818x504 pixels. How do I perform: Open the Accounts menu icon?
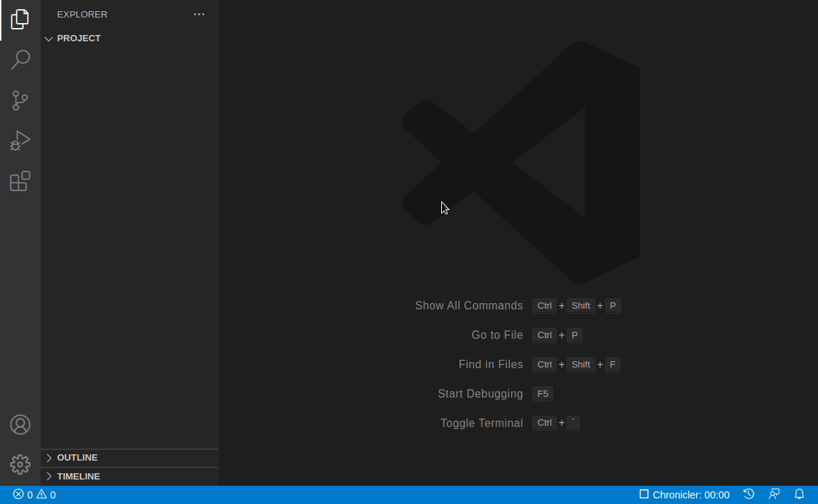click(x=20, y=425)
